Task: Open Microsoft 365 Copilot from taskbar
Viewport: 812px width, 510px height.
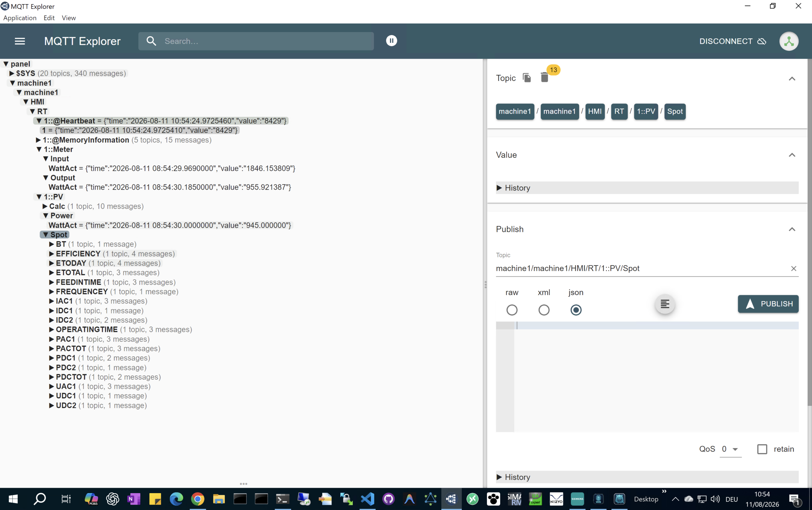Action: click(x=91, y=499)
